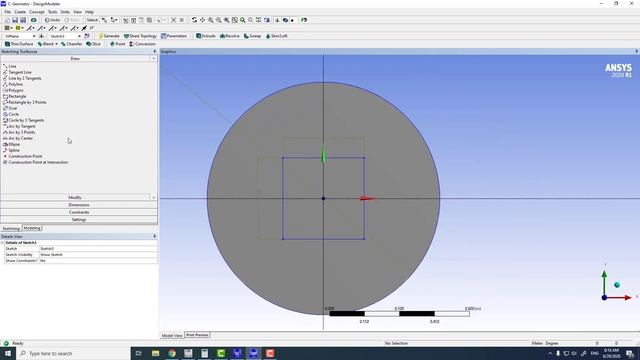The height and width of the screenshot is (360, 640).
Task: Expand the Dimensions toolbox section
Action: point(79,205)
